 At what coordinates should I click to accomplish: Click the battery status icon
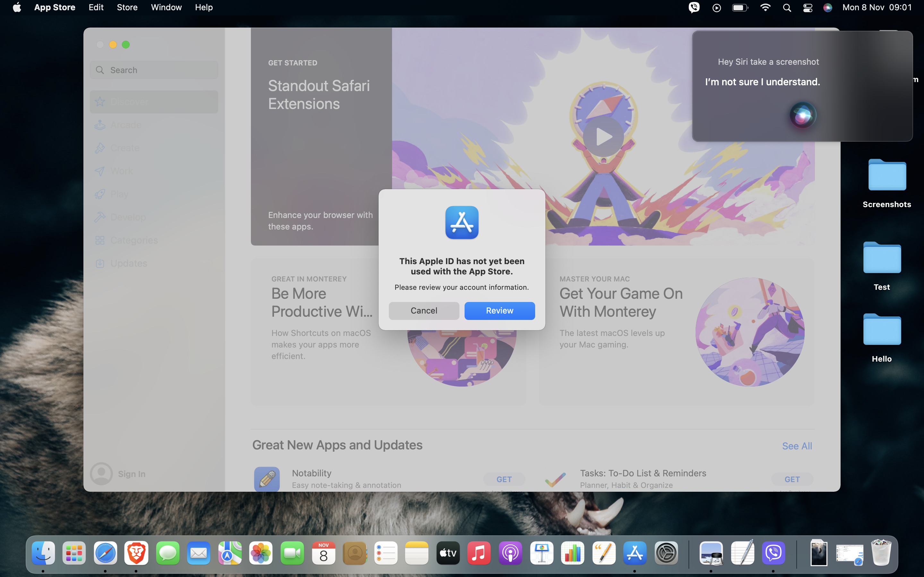pyautogui.click(x=740, y=8)
